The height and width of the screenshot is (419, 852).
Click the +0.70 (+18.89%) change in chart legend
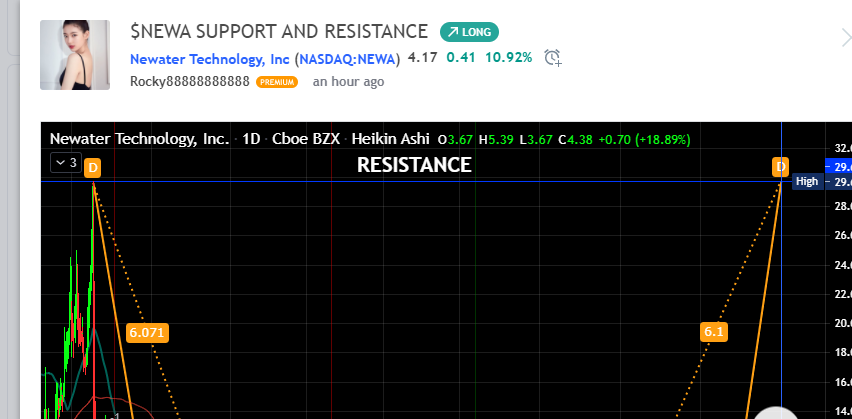(644, 140)
